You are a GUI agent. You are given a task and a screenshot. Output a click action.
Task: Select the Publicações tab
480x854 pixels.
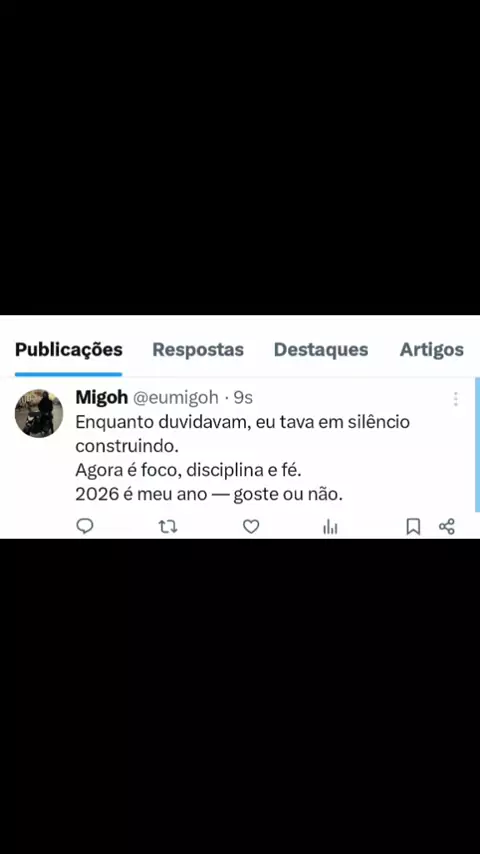coord(69,350)
